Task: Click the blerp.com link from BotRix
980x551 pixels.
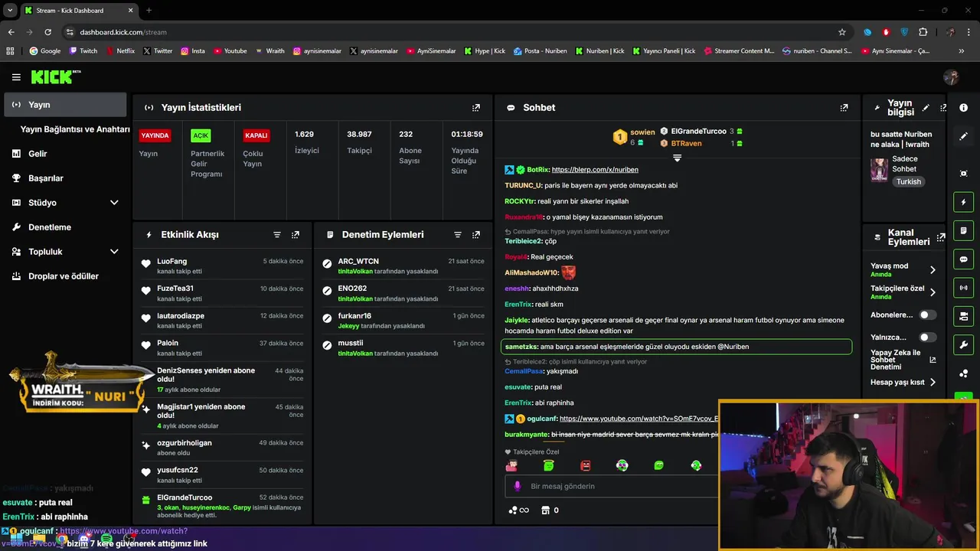Action: (595, 169)
